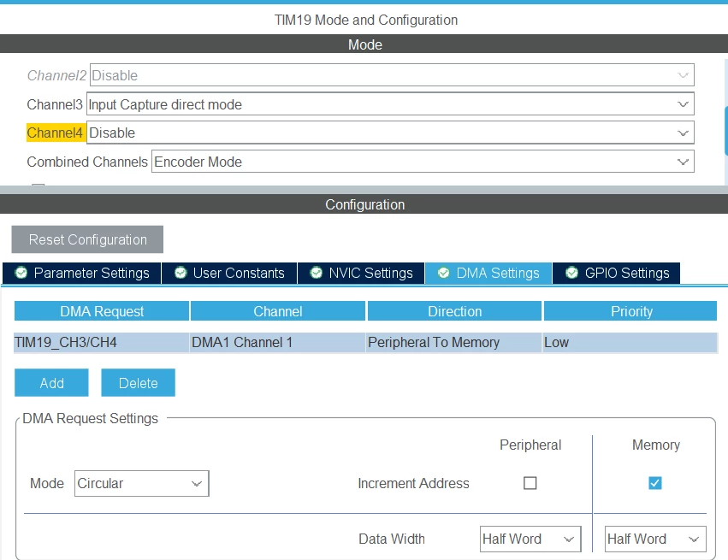Screen dimensions: 728x560
Task: Click green check icon on Parameter Settings tab
Action: [x=21, y=273]
